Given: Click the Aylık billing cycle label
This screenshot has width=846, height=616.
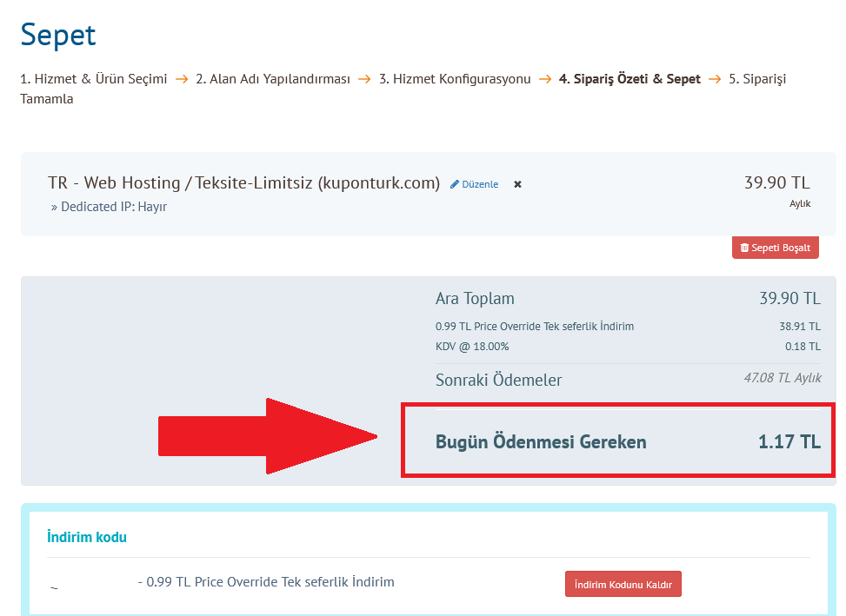Looking at the screenshot, I should 800,203.
